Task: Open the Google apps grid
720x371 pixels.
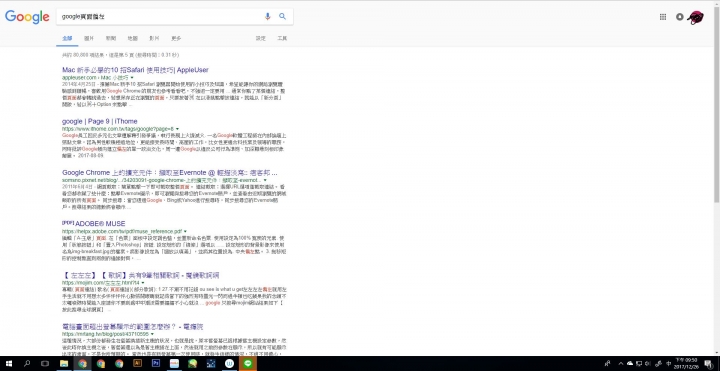Action: pyautogui.click(x=663, y=17)
